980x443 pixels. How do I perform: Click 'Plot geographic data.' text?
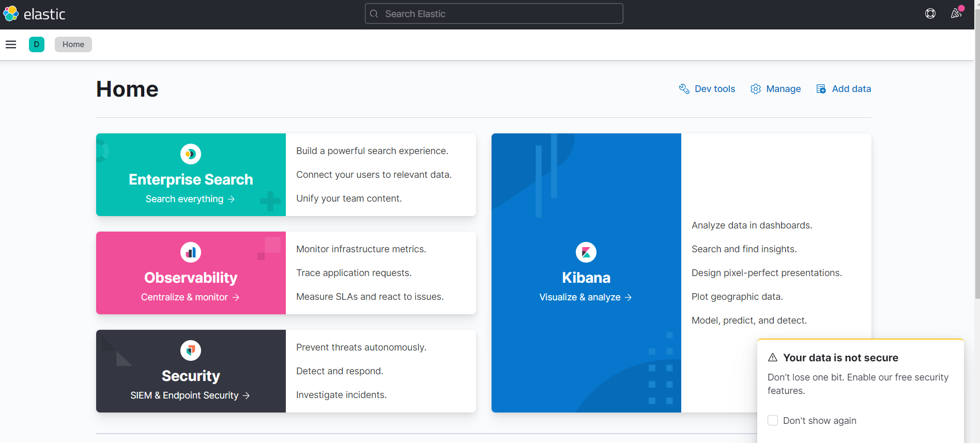pyautogui.click(x=738, y=297)
